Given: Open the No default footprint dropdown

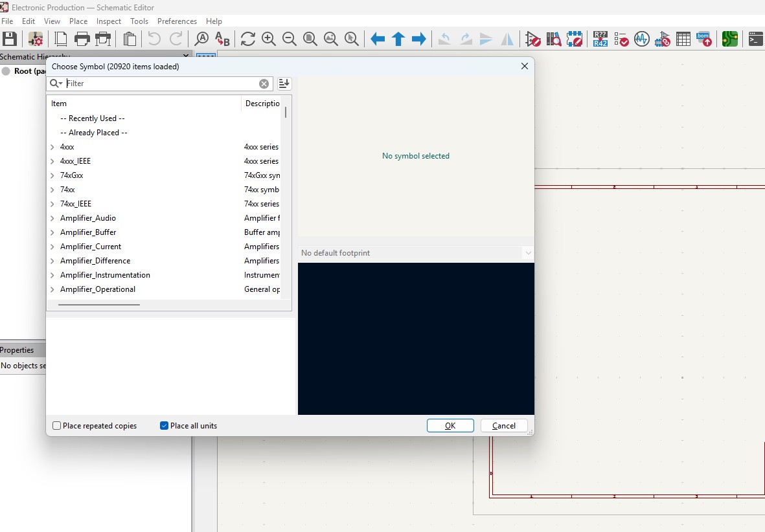Looking at the screenshot, I should point(416,252).
